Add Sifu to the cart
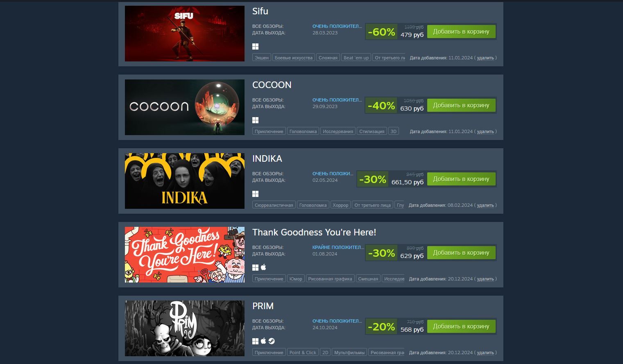Viewport: 623px width, 364px height. click(x=461, y=32)
